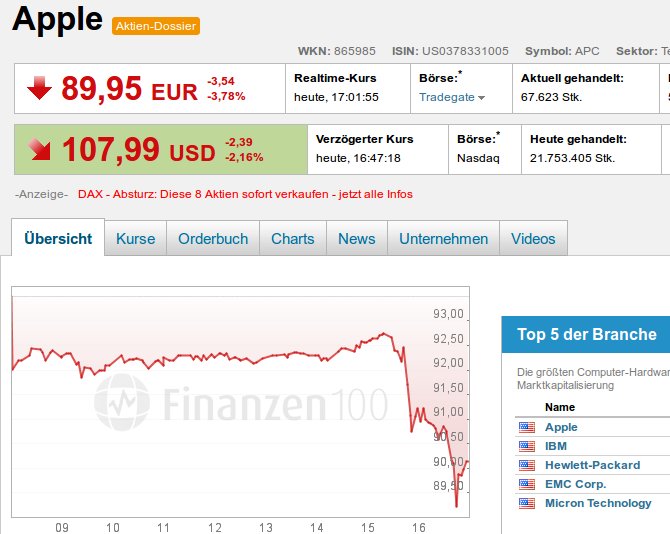
Task: Click the red down arrow beside EUR price
Action: 39,89
